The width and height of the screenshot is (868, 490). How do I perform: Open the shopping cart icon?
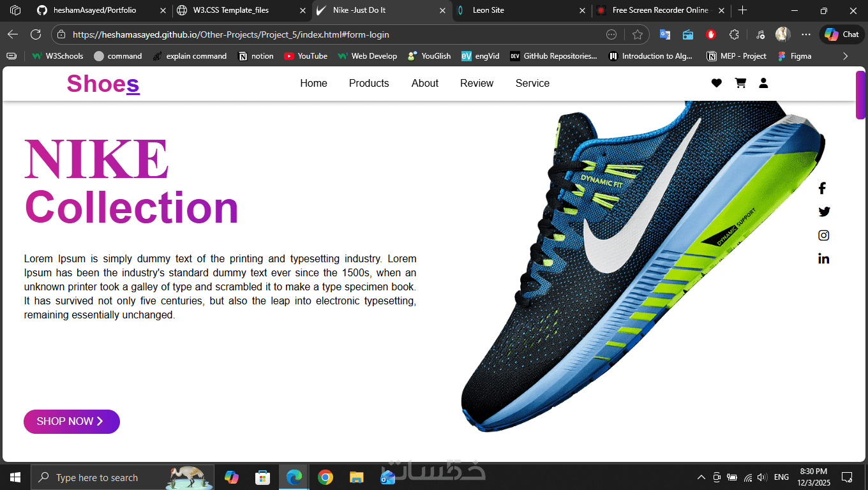740,83
